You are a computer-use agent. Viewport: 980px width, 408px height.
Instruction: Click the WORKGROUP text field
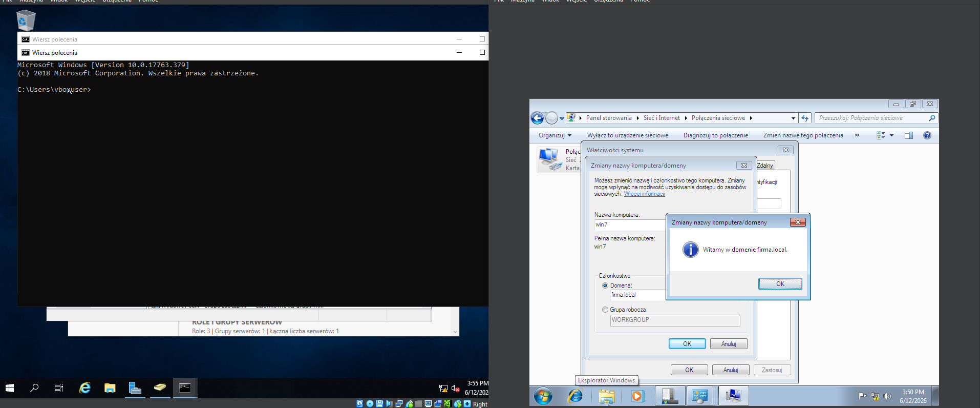coord(675,320)
